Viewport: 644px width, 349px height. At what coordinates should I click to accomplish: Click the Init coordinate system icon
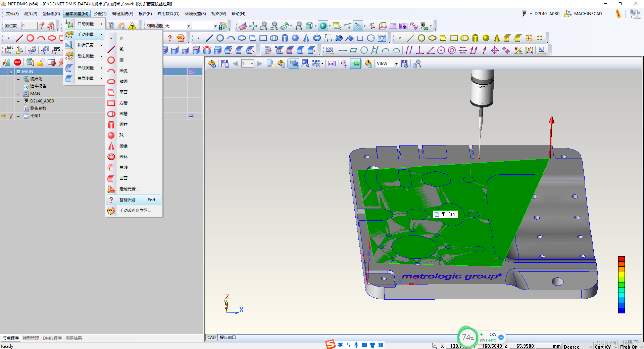pyautogui.click(x=8, y=50)
